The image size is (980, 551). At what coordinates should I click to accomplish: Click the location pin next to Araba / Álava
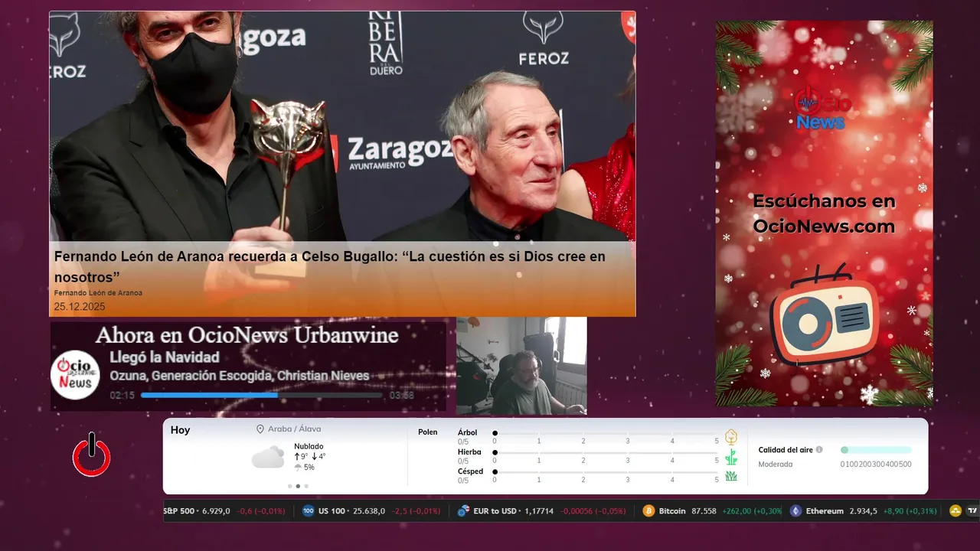[260, 429]
